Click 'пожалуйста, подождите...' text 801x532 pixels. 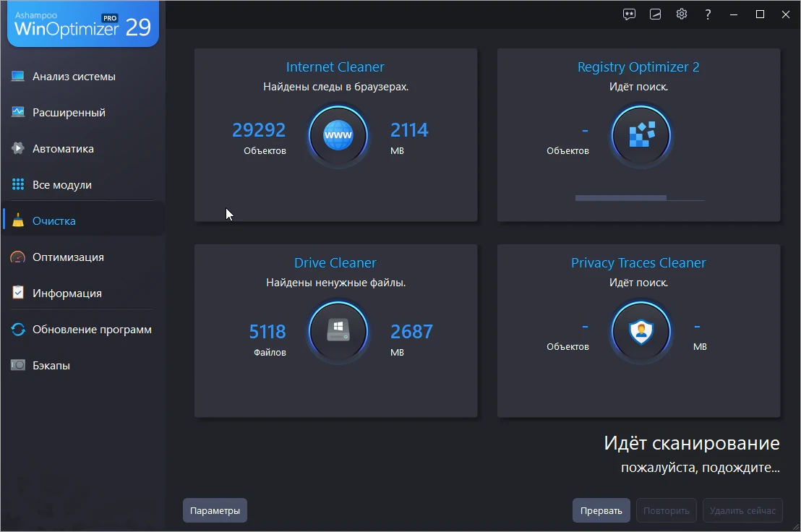701,467
